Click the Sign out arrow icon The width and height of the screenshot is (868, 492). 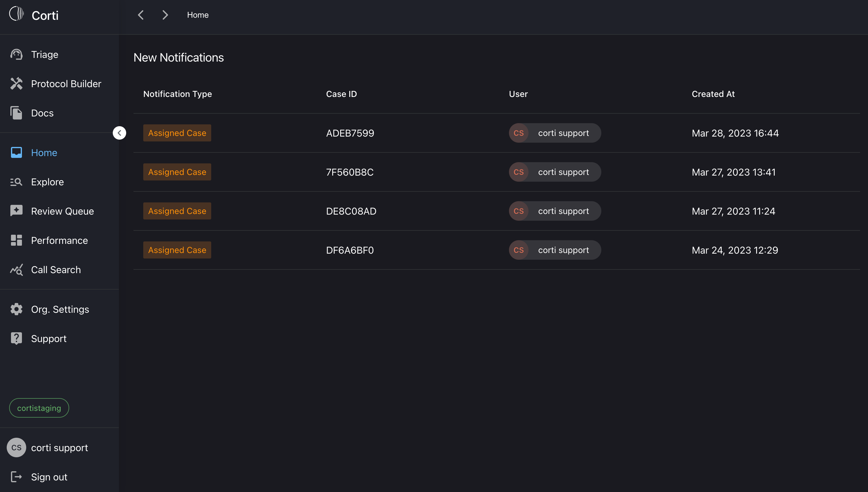(x=16, y=476)
